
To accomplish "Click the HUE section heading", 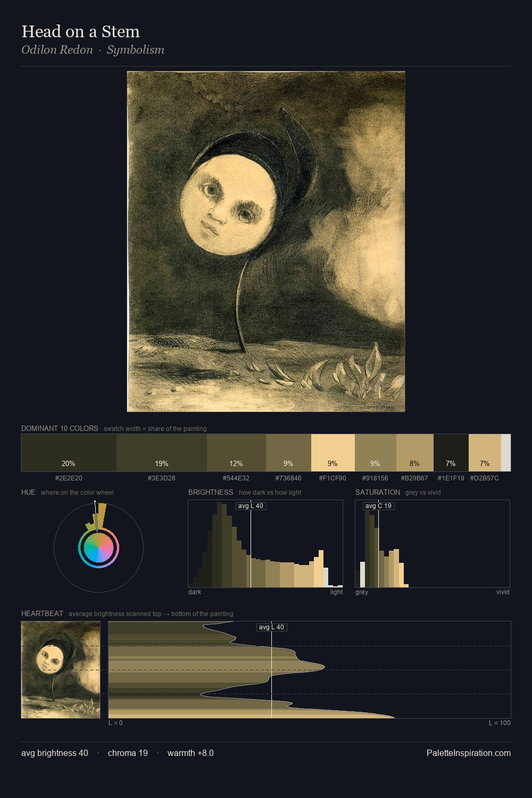I will point(28,492).
